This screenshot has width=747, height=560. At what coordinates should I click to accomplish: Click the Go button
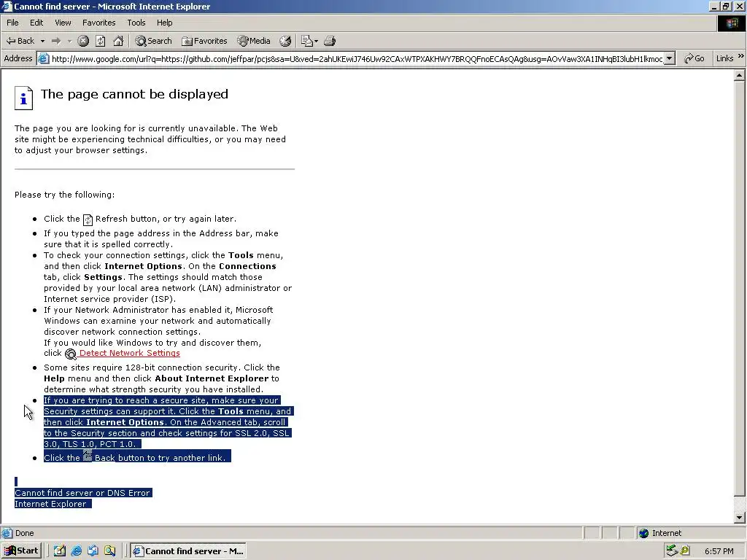tap(694, 58)
